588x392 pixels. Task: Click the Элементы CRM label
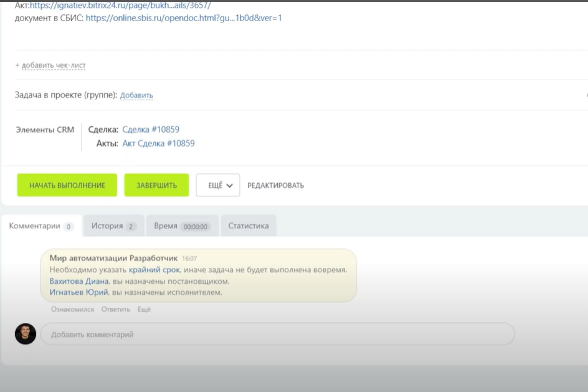(x=45, y=129)
